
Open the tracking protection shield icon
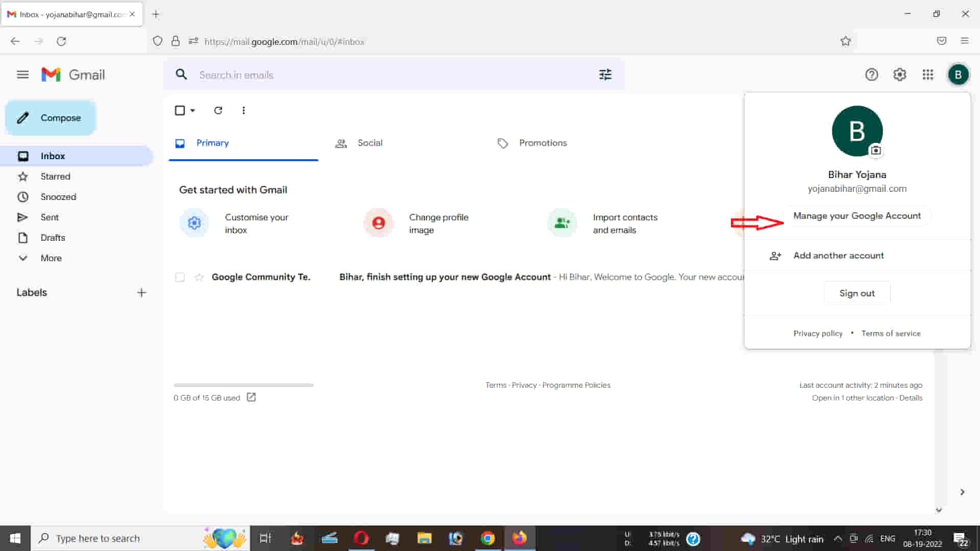[158, 41]
